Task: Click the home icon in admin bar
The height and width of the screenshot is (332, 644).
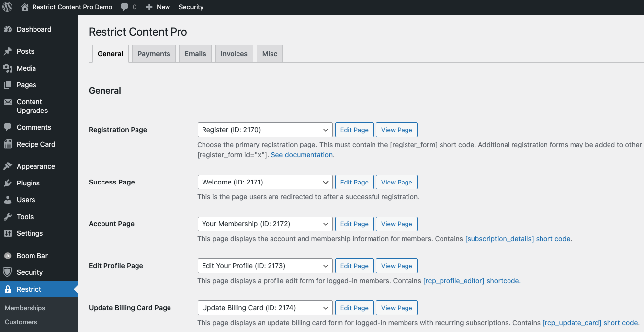Action: click(x=25, y=7)
